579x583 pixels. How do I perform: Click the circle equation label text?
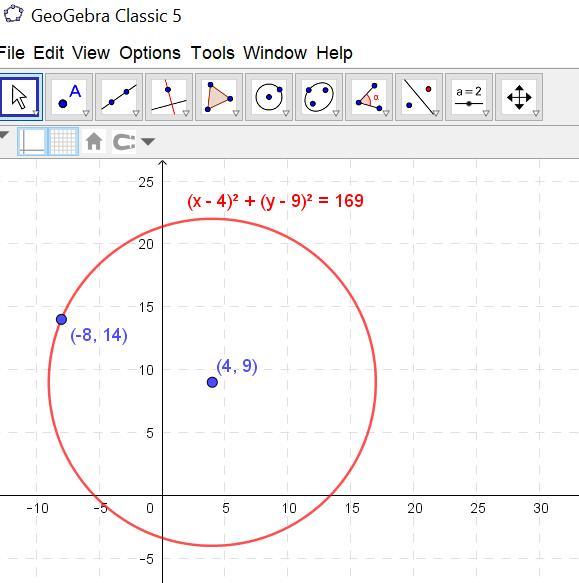[x=276, y=201]
